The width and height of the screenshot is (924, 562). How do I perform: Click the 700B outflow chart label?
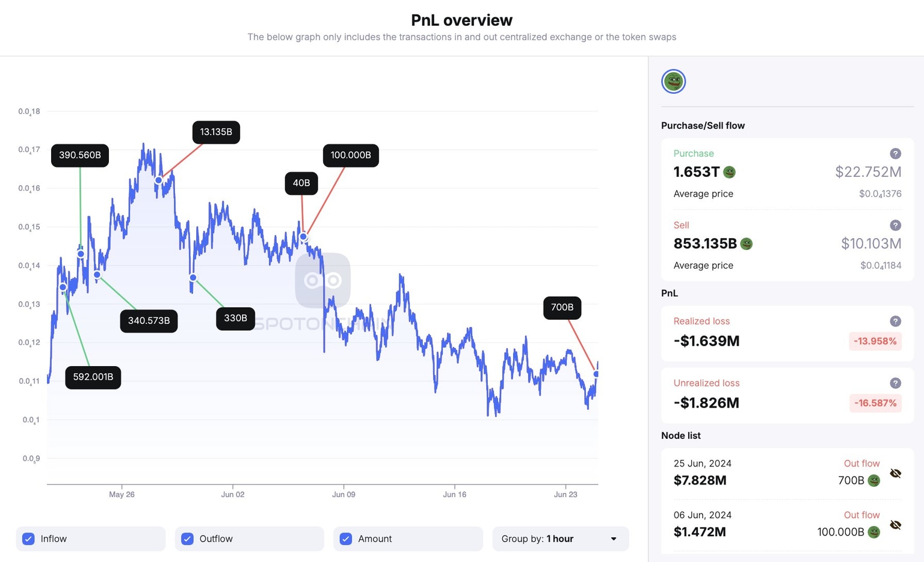562,307
